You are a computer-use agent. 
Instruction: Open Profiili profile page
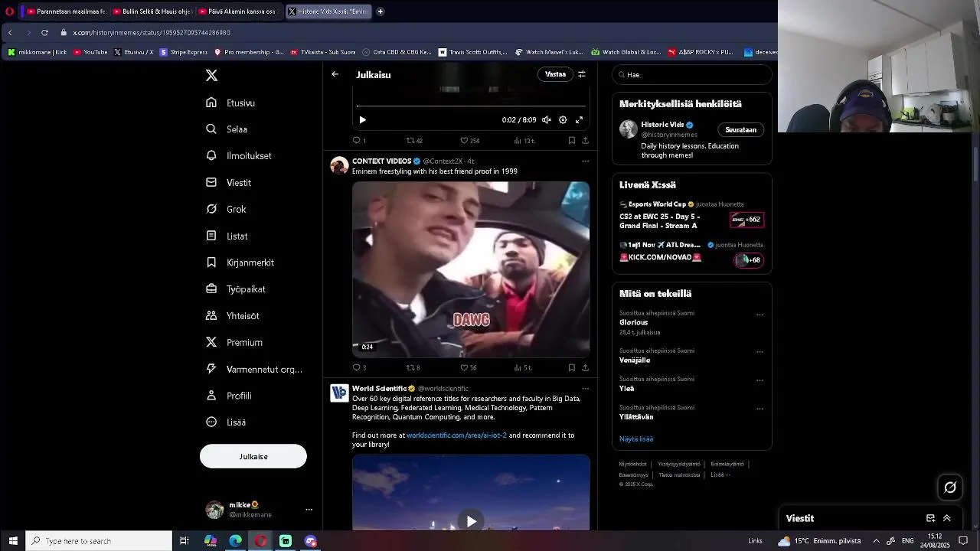pos(229,396)
